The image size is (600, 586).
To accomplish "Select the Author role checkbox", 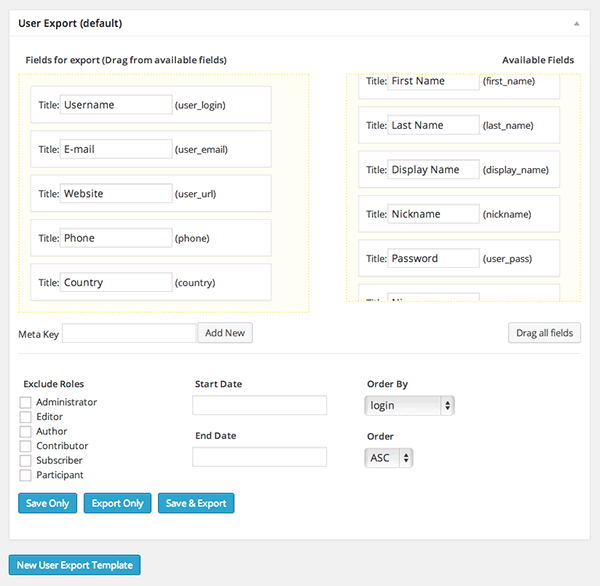I will click(26, 432).
